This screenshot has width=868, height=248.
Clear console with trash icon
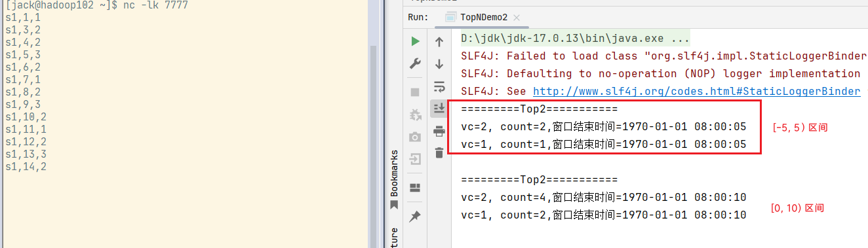(439, 153)
